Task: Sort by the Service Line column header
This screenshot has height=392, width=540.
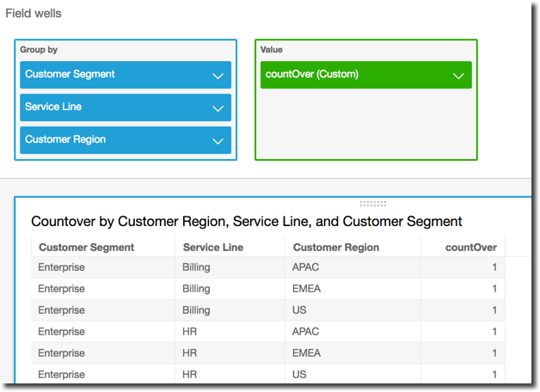Action: pyautogui.click(x=212, y=248)
